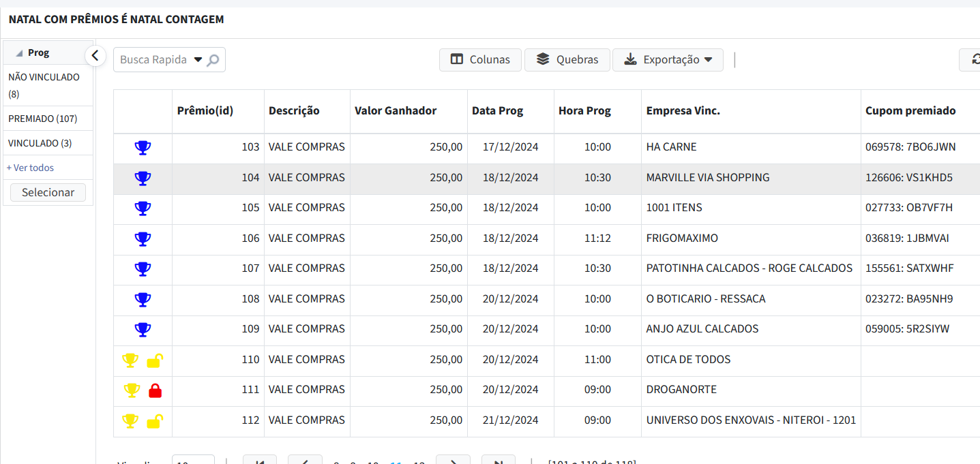Sort by the Valor Ganhador column header

click(x=396, y=111)
